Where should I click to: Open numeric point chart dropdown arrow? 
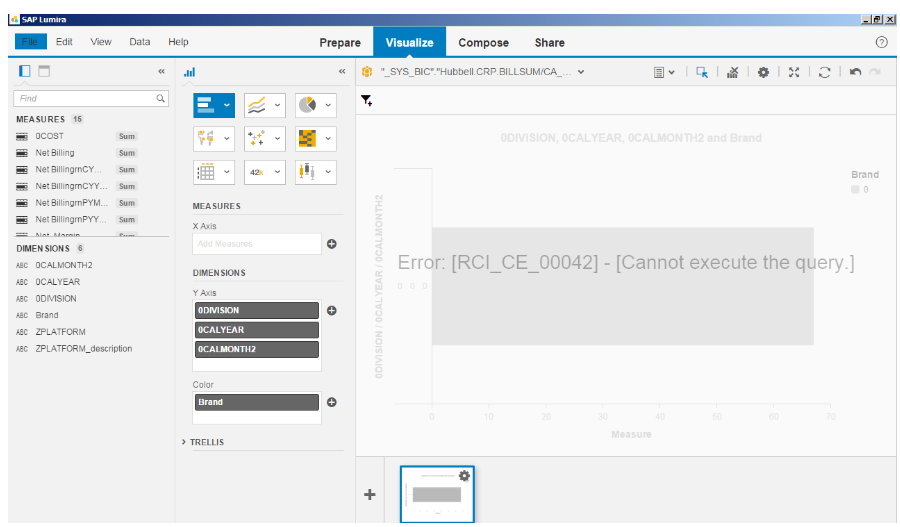tap(277, 172)
